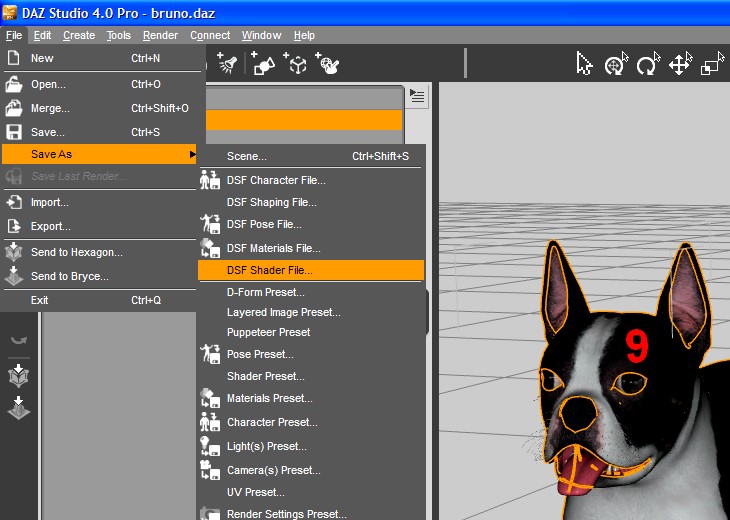Expand the Save As submenu arrow
The image size is (730, 520).
tap(192, 154)
